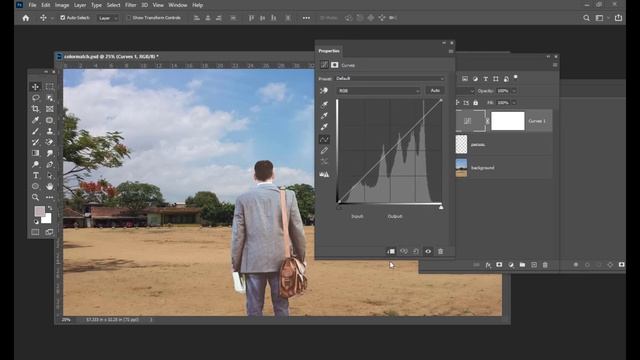Click the white point slider under histogram

[441, 207]
